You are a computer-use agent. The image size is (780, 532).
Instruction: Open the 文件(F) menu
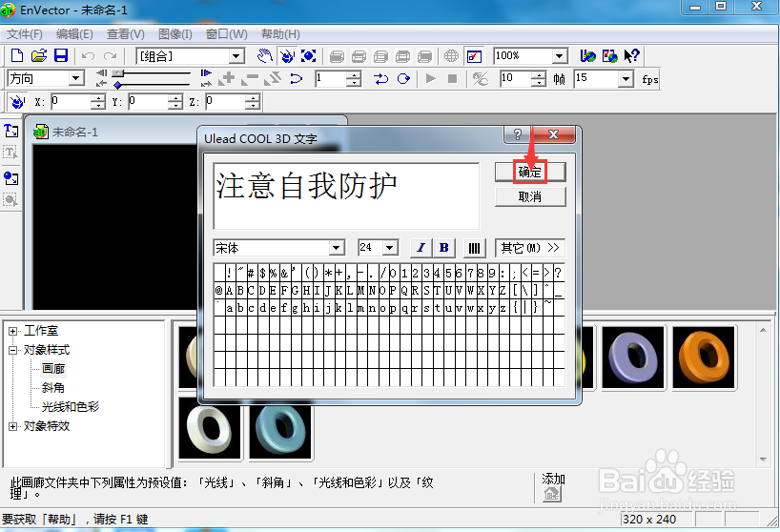coord(25,34)
